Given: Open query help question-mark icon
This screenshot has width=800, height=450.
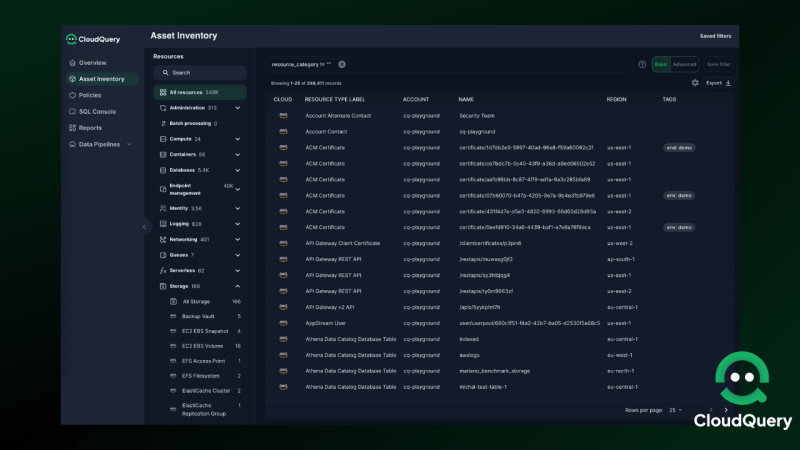Looking at the screenshot, I should click(642, 65).
